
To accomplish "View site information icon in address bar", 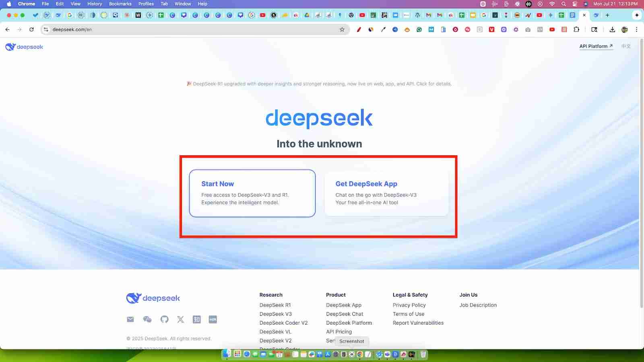I will tap(46, 29).
